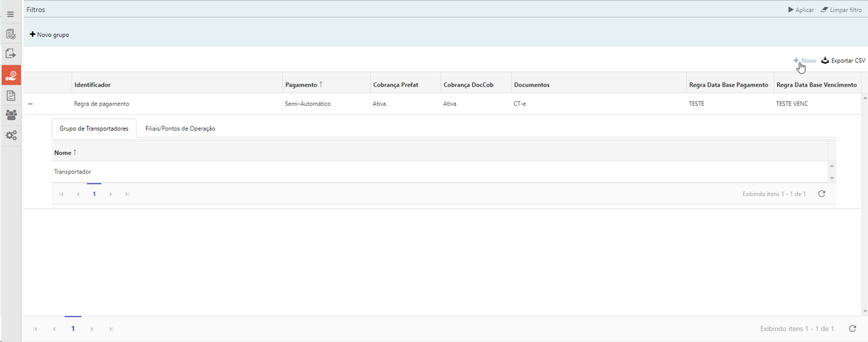This screenshot has height=342, width=868.
Task: Sort the inner grid by Nome column
Action: [x=63, y=153]
